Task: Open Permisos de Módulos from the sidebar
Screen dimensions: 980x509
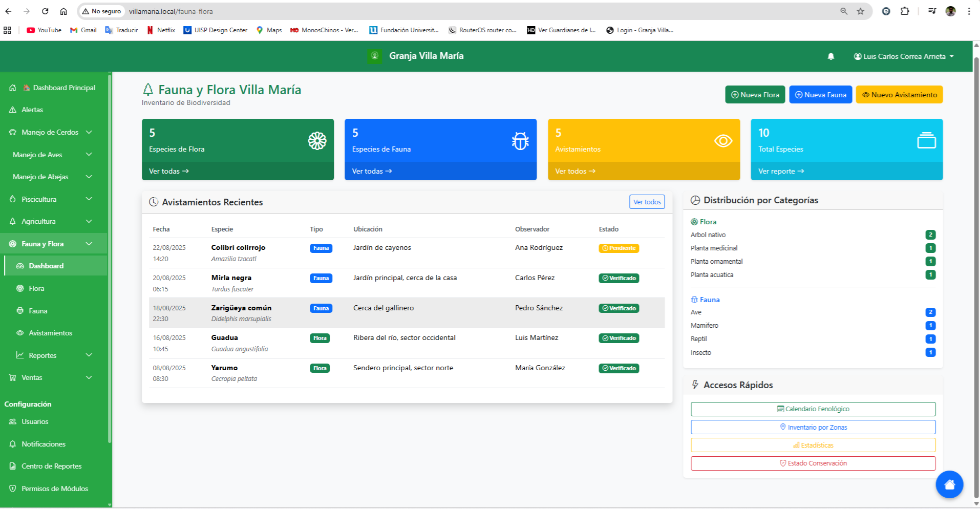Action: 53,489
